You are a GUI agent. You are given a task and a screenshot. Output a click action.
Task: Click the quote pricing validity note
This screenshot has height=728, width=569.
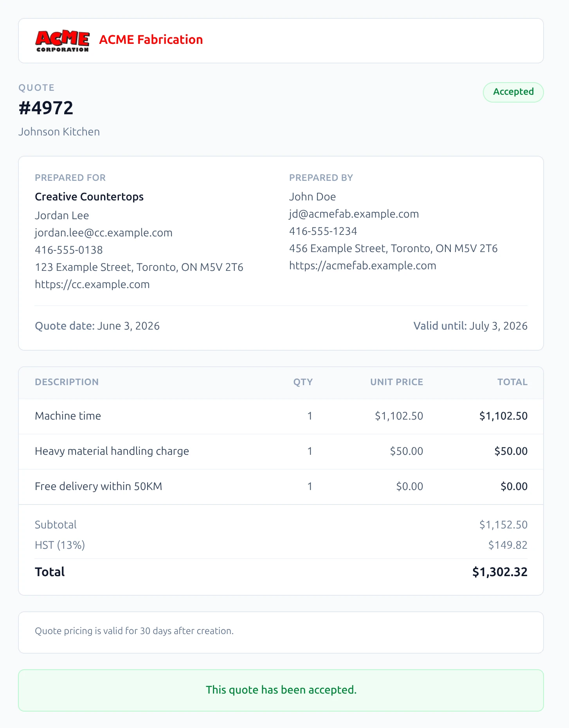coord(134,631)
